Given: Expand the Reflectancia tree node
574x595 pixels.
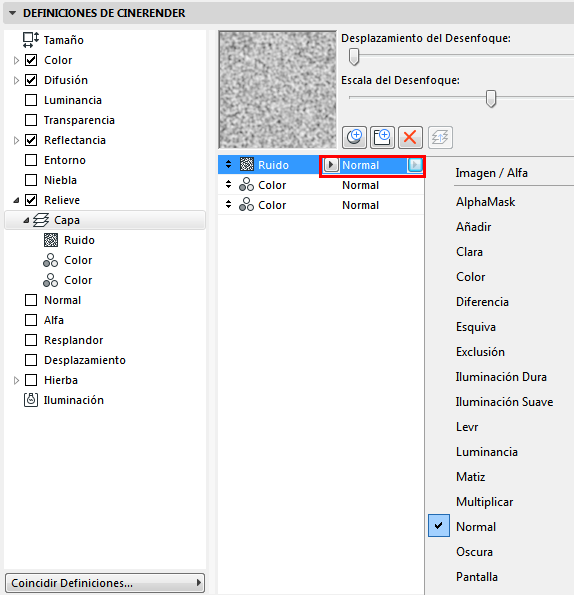Looking at the screenshot, I should coord(16,140).
